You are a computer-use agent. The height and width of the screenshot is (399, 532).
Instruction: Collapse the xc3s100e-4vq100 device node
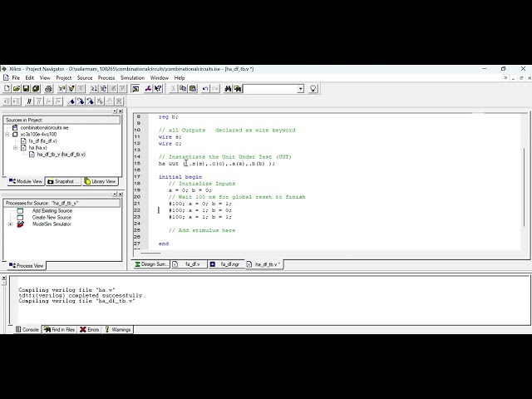pyautogui.click(x=7, y=135)
